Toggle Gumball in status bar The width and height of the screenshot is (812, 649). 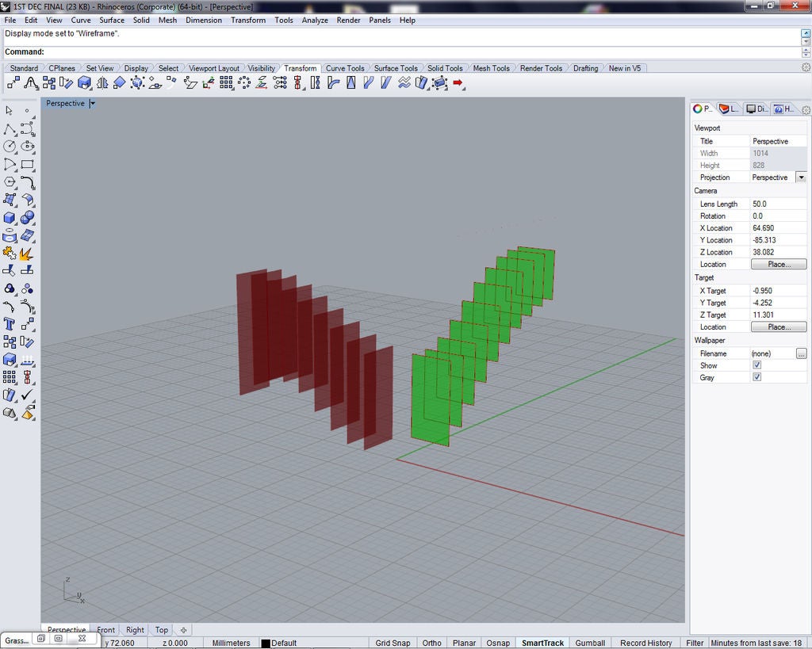point(590,643)
